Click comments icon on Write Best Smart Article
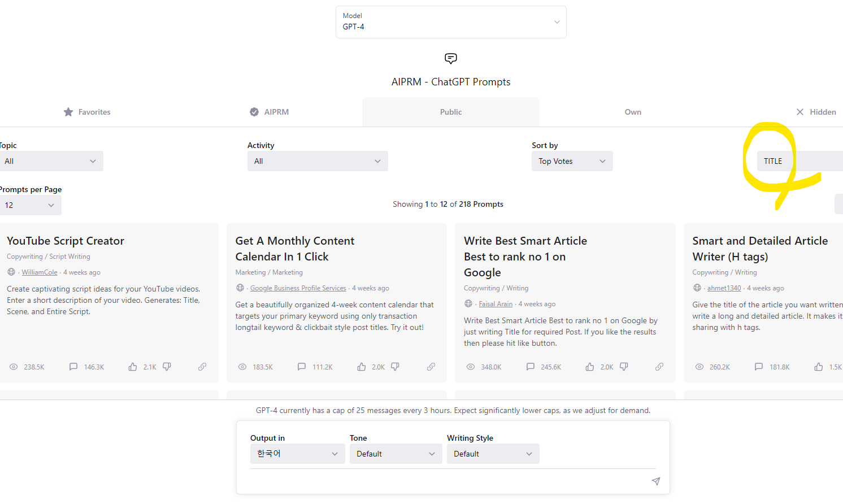The height and width of the screenshot is (504, 843). tap(530, 367)
